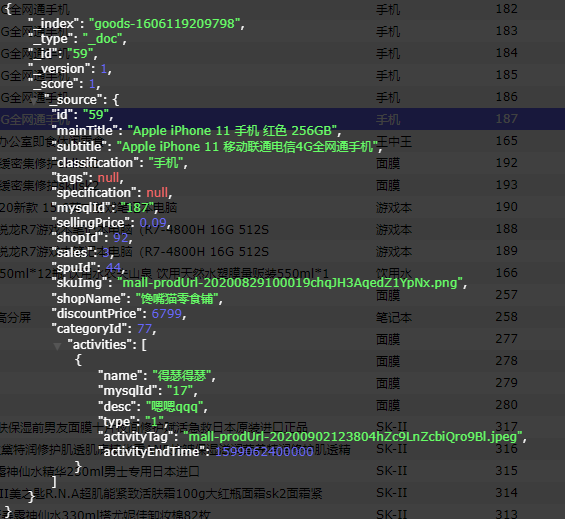Click the table cell with ID 316
The width and height of the screenshot is (565, 519).
tap(506, 448)
